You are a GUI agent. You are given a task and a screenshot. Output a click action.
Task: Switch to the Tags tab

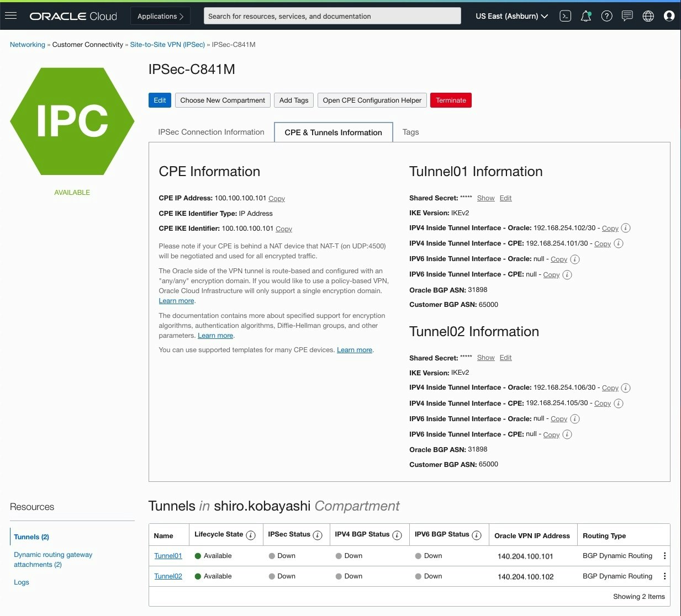(410, 132)
